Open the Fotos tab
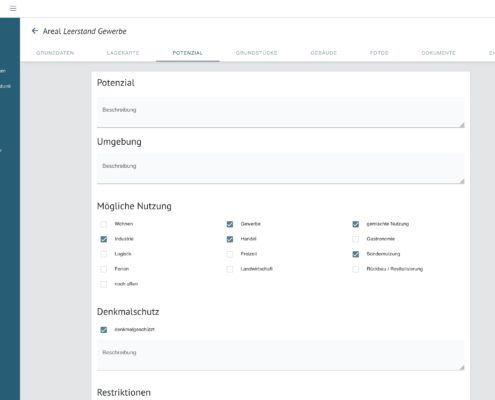Viewport: 495px width, 400px height. click(379, 53)
